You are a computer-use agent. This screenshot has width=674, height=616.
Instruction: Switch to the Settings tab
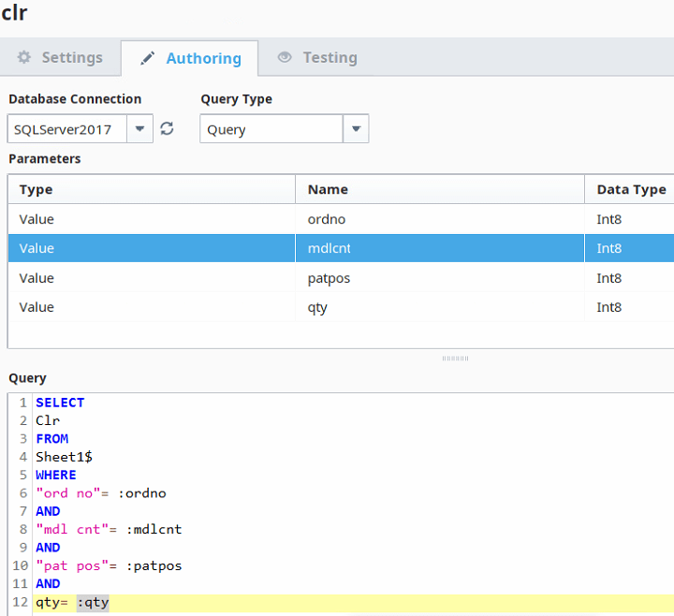[61, 57]
